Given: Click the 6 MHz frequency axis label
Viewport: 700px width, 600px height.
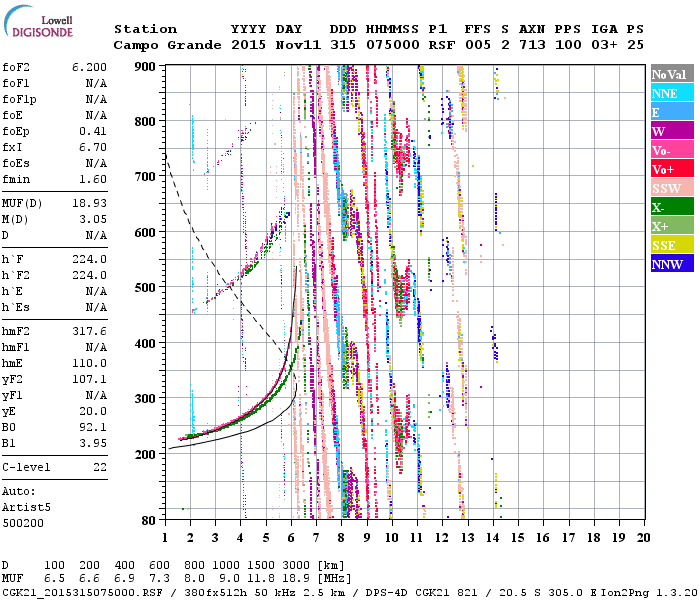Looking at the screenshot, I should [x=291, y=538].
